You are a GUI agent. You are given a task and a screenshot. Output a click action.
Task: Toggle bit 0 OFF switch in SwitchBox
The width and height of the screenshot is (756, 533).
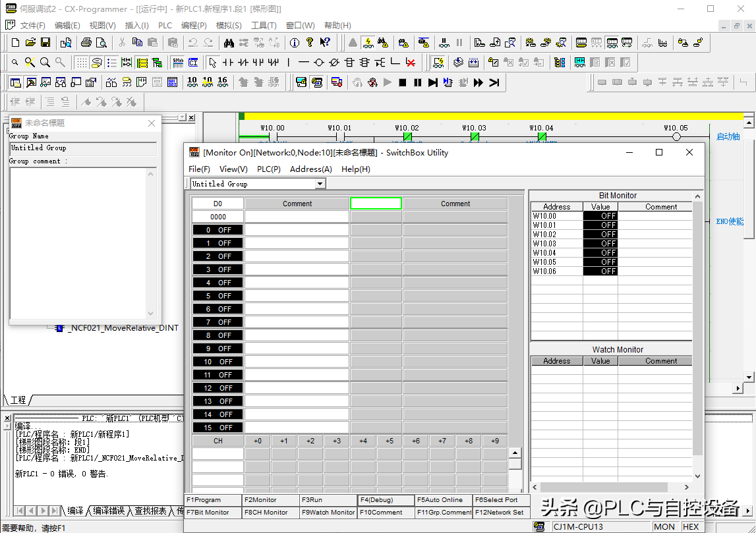218,230
